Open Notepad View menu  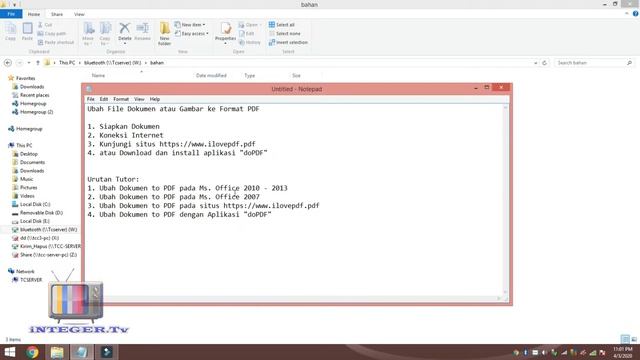click(139, 99)
